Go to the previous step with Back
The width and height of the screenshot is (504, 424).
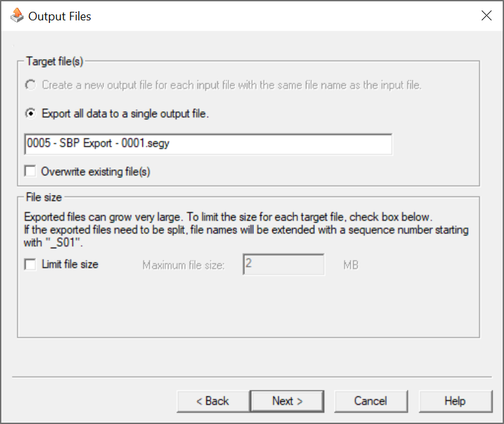point(213,401)
